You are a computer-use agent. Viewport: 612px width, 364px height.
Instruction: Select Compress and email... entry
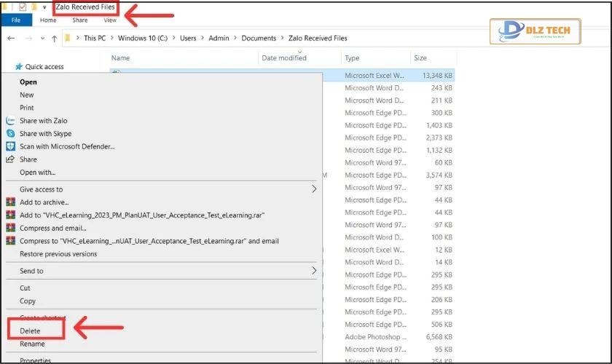52,228
